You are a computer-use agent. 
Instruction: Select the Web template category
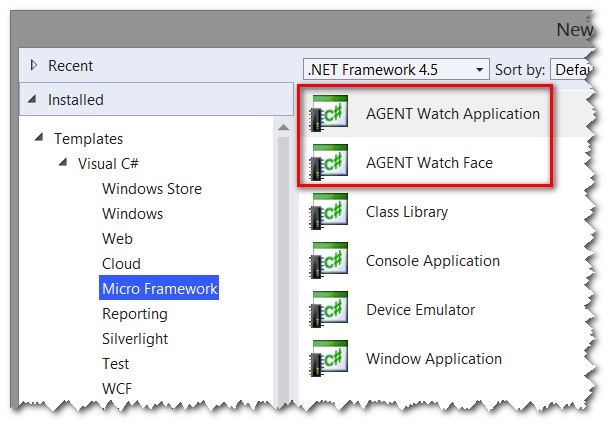[x=117, y=238]
